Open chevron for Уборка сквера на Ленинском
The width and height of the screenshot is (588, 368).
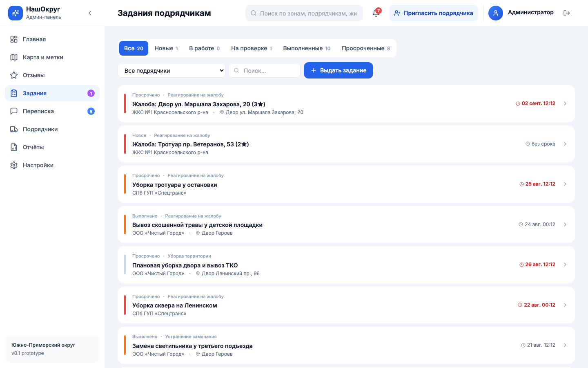coord(565,305)
